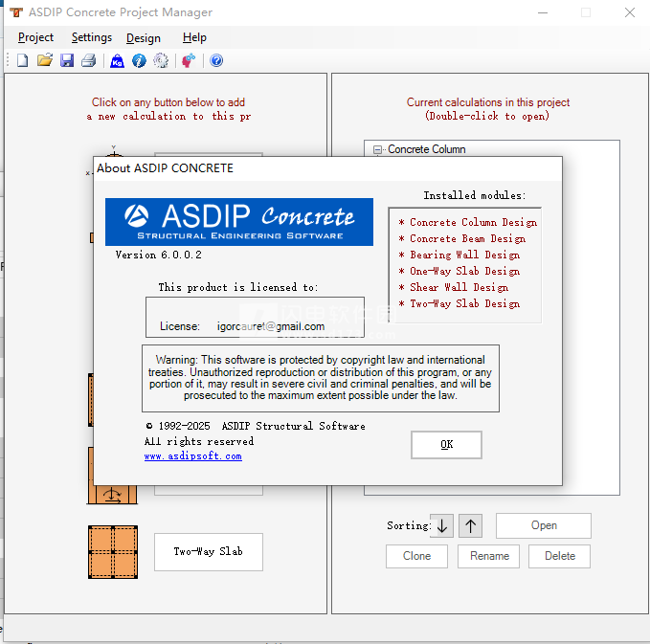Minimize the ASDIP Concrete Project Manager window
Image resolution: width=650 pixels, height=644 pixels.
[543, 12]
